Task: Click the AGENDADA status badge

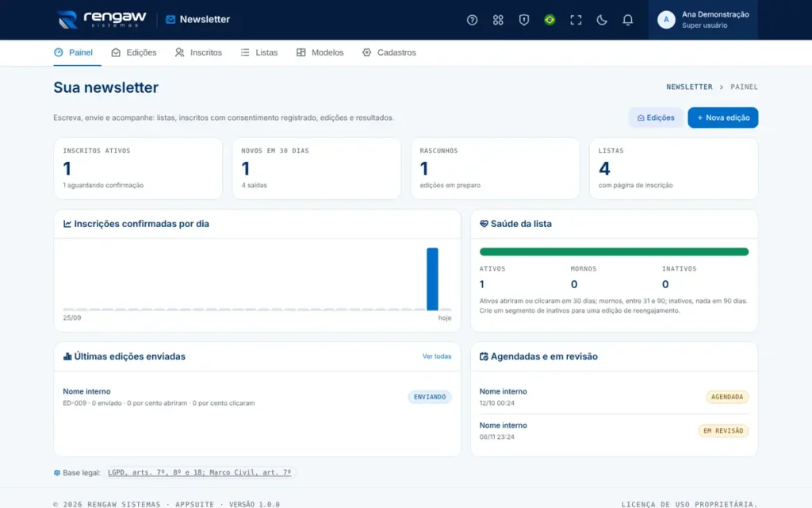Action: (727, 397)
